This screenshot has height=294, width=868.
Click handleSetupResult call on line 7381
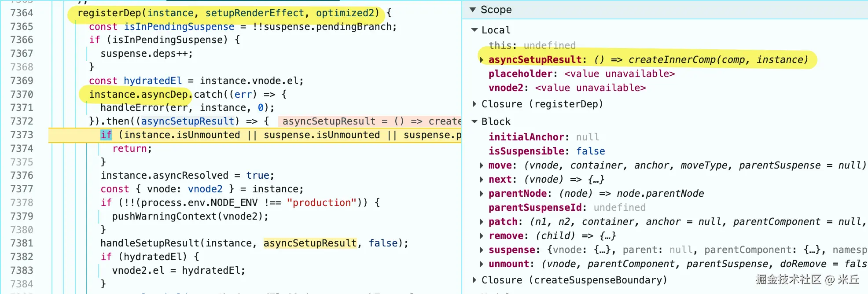pos(254,243)
